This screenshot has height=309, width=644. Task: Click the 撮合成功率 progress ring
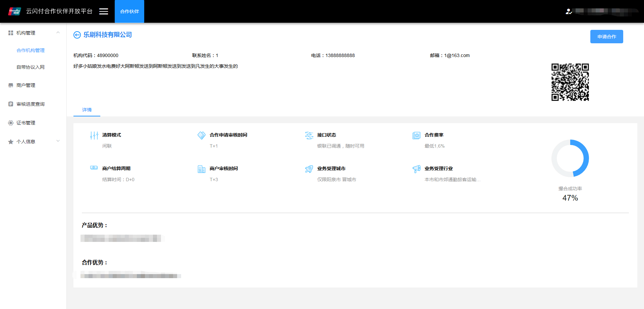pyautogui.click(x=570, y=158)
